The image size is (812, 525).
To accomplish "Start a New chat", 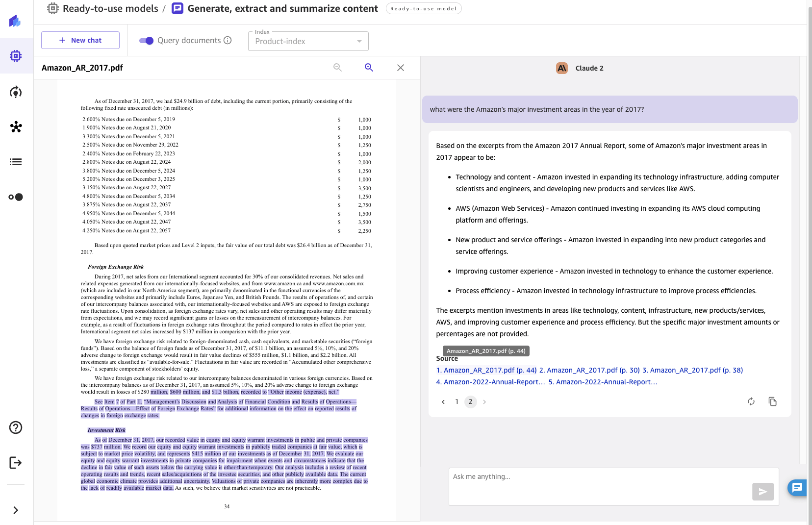I will coord(80,40).
